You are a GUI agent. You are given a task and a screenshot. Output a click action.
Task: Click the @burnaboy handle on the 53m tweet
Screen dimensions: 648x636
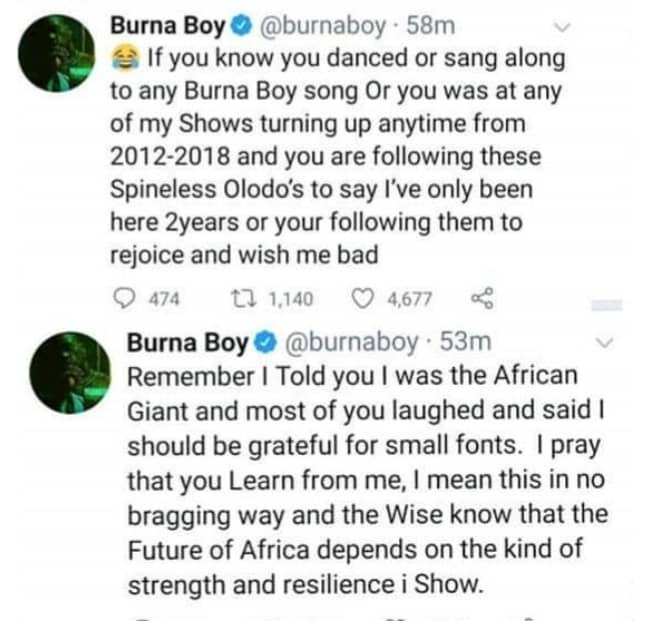tap(351, 343)
